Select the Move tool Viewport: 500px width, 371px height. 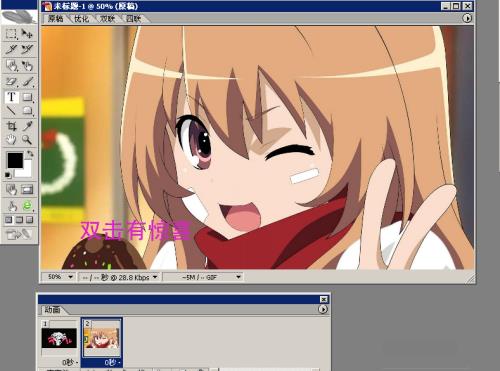pyautogui.click(x=27, y=33)
